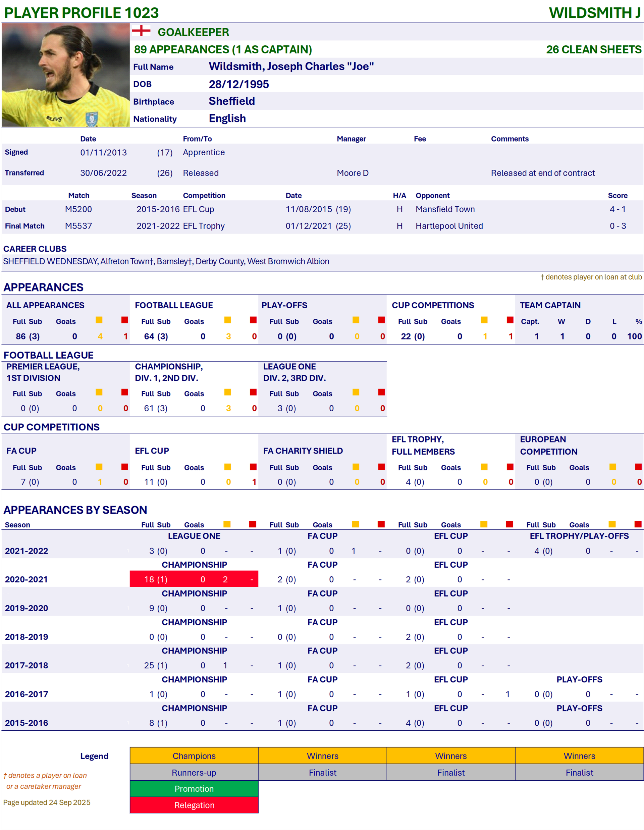Click the Hartlepool United opponent text
Image resolution: width=644 pixels, height=830 pixels.
click(x=449, y=226)
